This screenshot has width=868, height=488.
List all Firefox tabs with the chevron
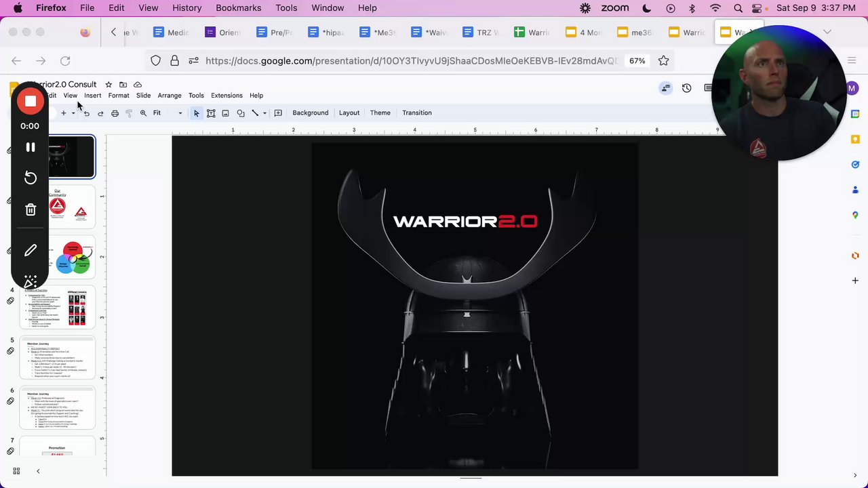pyautogui.click(x=827, y=33)
